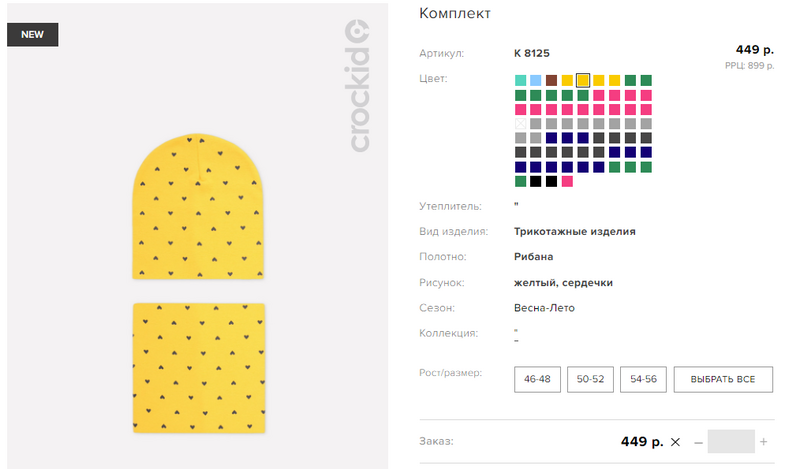Open the yellow snood scarf image

tap(199, 368)
